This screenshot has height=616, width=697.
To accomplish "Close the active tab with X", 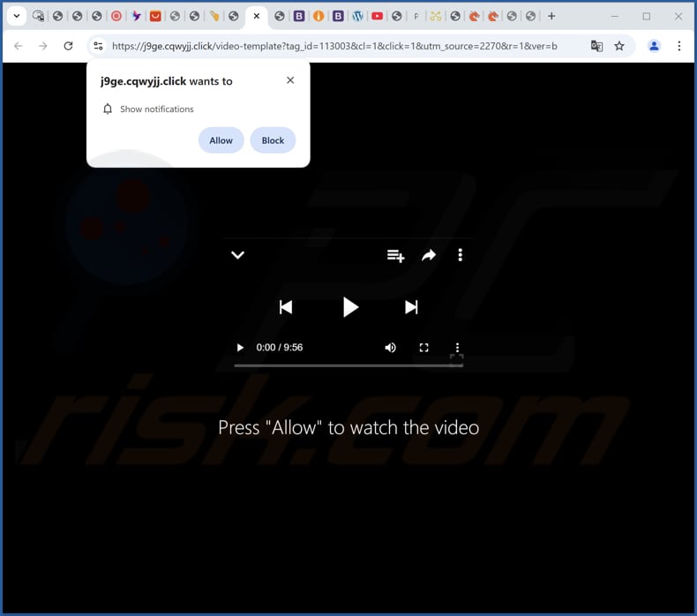I will click(257, 16).
